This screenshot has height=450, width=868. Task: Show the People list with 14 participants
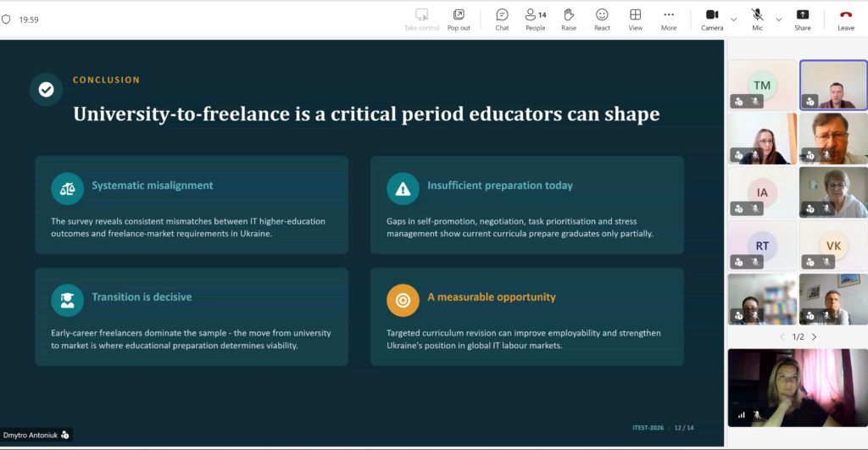pos(536,20)
